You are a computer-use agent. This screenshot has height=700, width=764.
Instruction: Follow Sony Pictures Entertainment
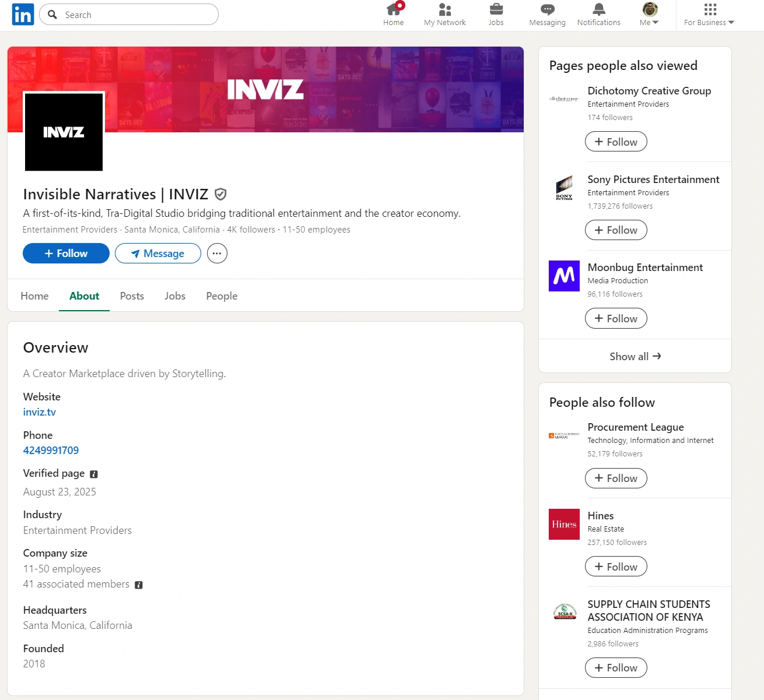point(616,230)
